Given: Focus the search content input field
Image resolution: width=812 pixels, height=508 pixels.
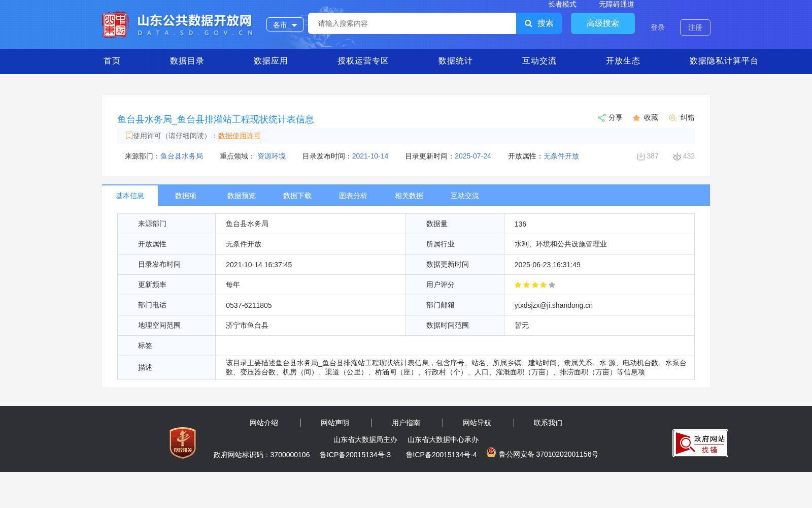Looking at the screenshot, I should point(412,23).
